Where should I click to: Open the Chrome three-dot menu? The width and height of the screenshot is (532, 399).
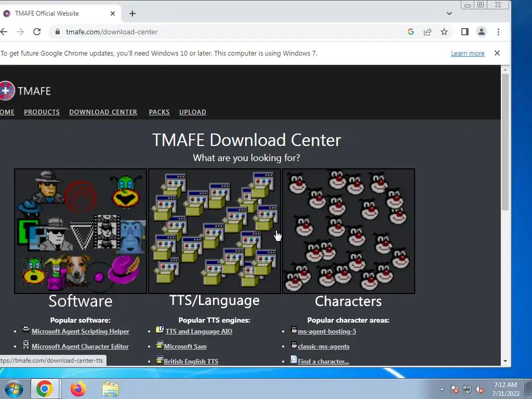pos(498,32)
